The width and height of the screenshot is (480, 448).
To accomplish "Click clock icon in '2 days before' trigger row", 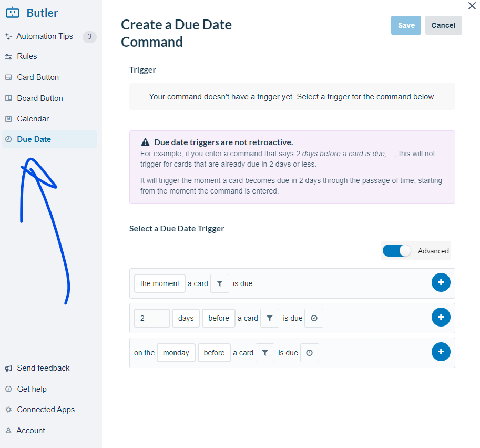I will (x=314, y=318).
